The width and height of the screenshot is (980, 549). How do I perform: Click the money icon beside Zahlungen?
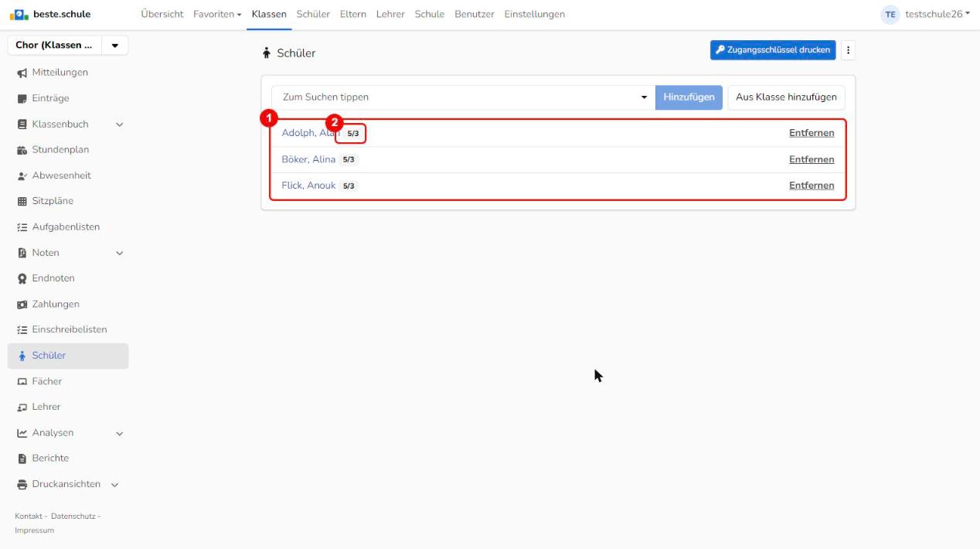(21, 304)
